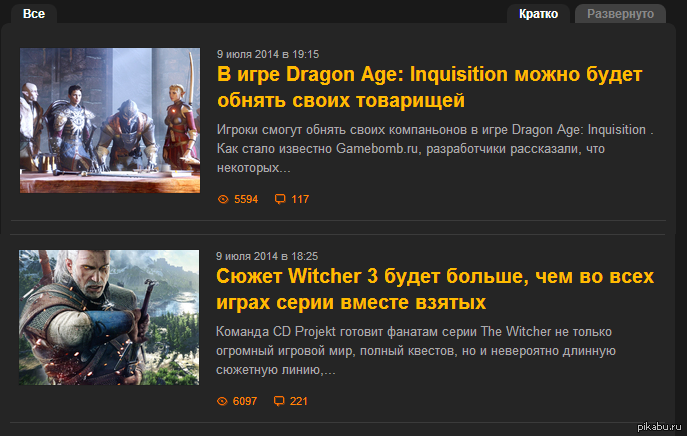Viewport: 687px width, 438px height.
Task: Select the Все filter tab
Action: click(34, 14)
